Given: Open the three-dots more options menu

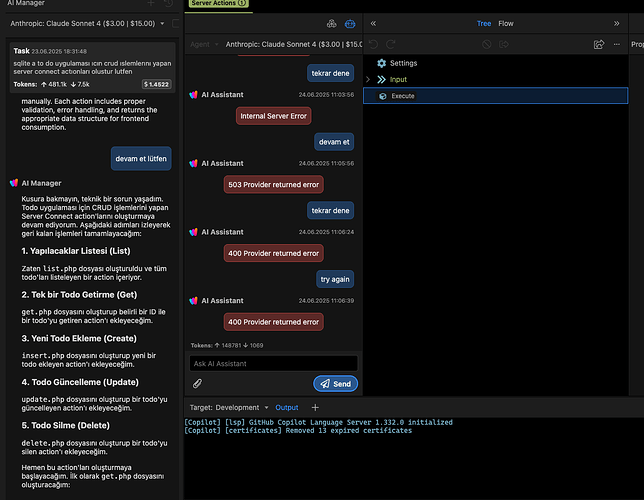Looking at the screenshot, I should pyautogui.click(x=616, y=44).
